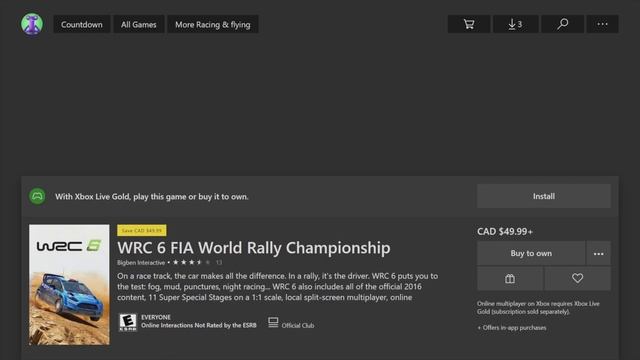Buy the game as a gift

510,279
